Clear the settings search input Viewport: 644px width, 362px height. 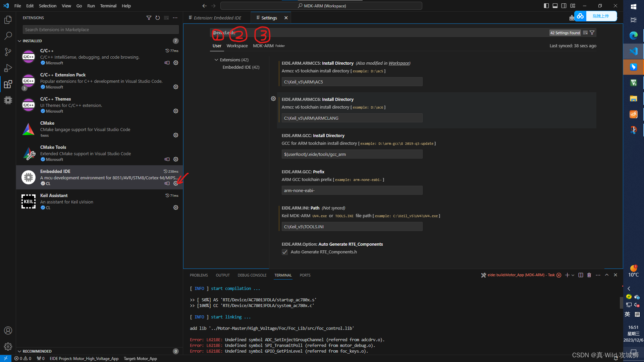[x=585, y=33]
